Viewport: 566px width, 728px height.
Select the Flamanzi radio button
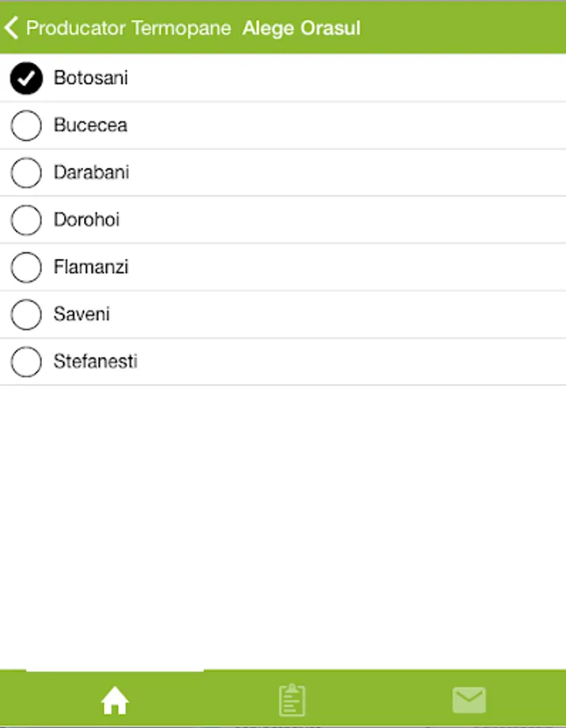click(27, 267)
